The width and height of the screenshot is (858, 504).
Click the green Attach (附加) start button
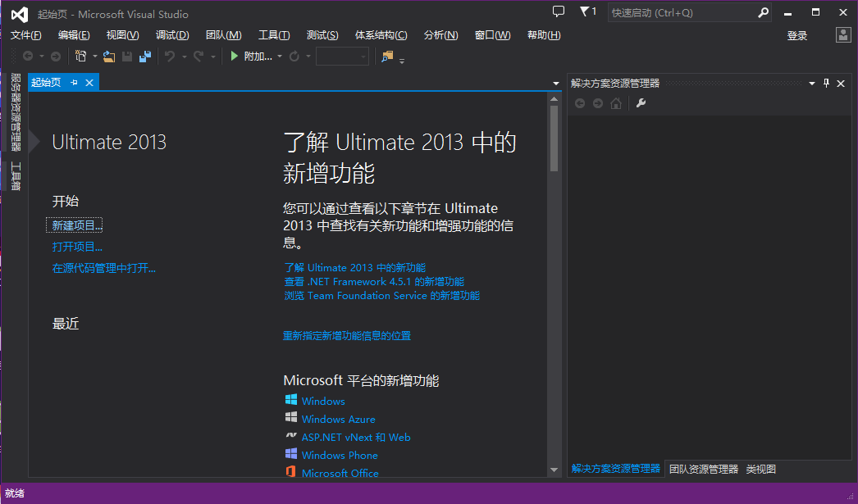[x=251, y=57]
